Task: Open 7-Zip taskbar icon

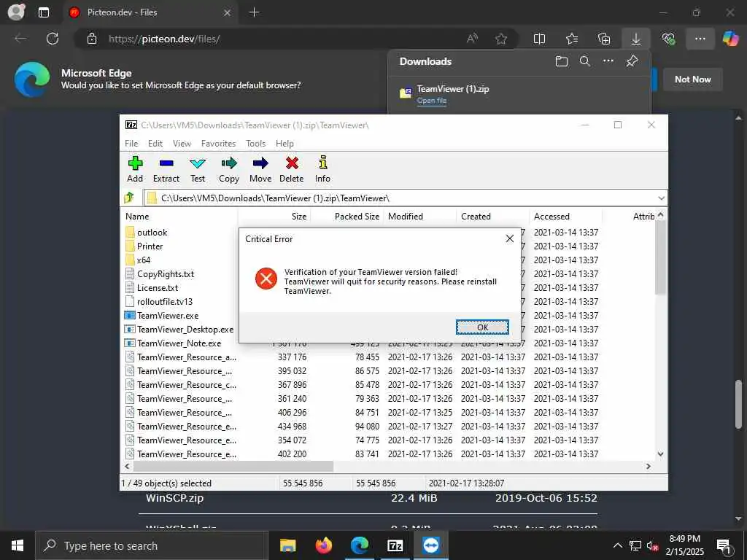Action: (395, 545)
